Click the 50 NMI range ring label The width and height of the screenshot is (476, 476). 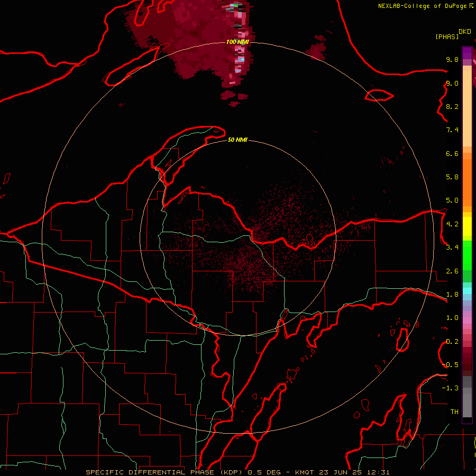pos(237,140)
